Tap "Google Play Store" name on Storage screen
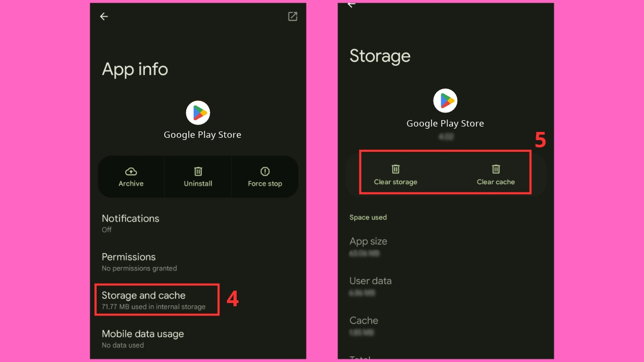 (445, 123)
